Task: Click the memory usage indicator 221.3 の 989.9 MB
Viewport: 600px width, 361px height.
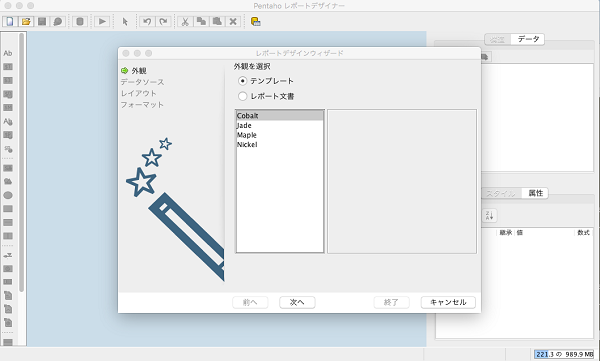Action: (x=564, y=354)
